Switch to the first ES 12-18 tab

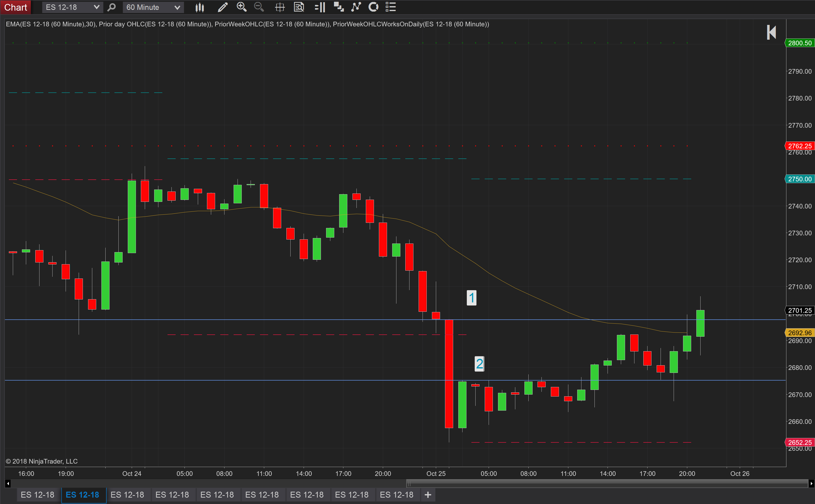[x=37, y=495]
